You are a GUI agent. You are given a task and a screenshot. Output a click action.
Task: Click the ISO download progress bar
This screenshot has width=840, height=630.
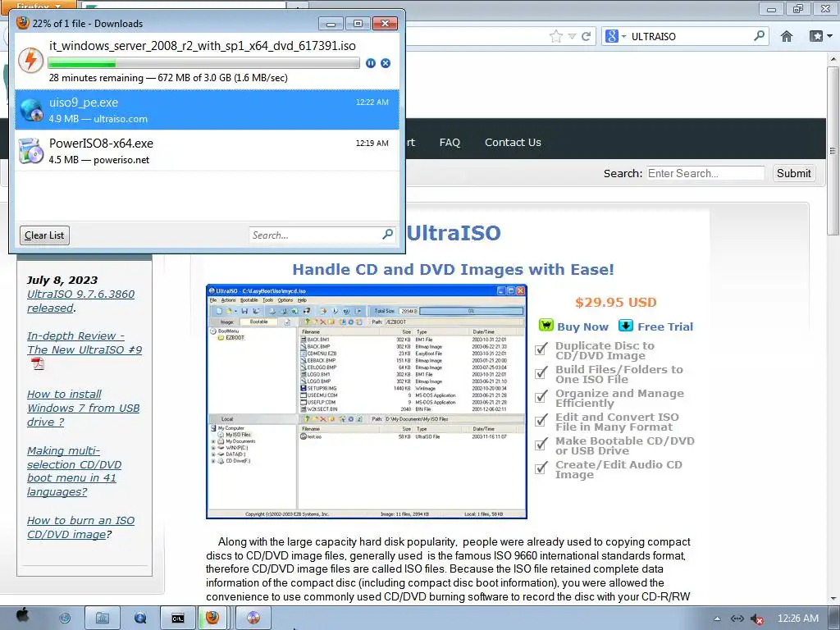(203, 63)
